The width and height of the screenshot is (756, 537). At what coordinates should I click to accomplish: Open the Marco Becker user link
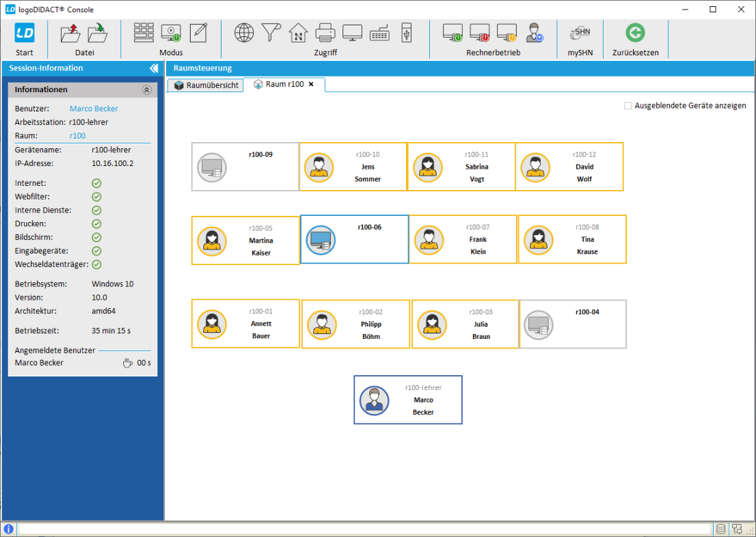pyautogui.click(x=94, y=109)
